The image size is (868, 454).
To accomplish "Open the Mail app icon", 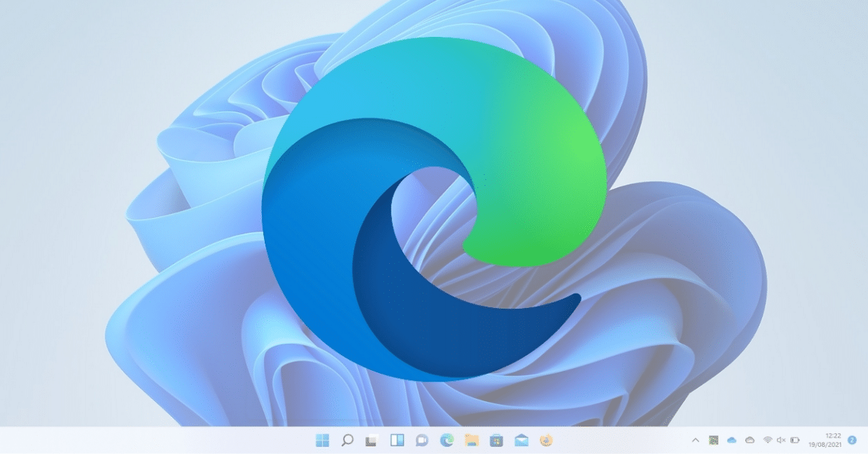I will pyautogui.click(x=522, y=440).
